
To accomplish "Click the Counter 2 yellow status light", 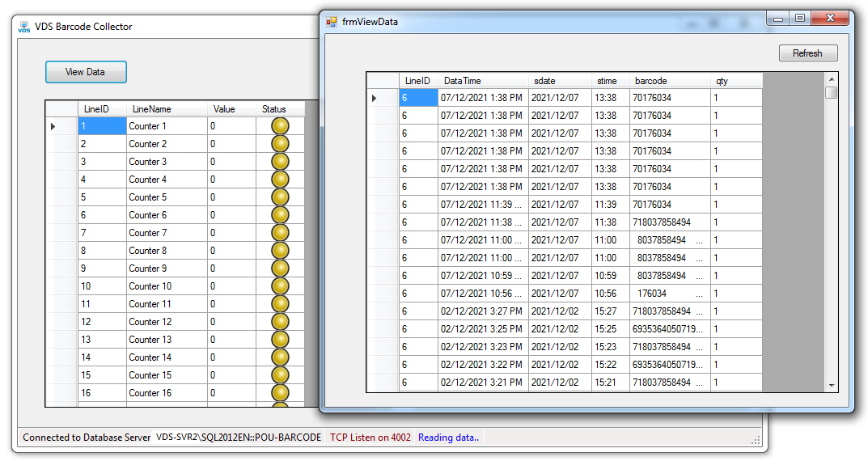I will click(280, 144).
